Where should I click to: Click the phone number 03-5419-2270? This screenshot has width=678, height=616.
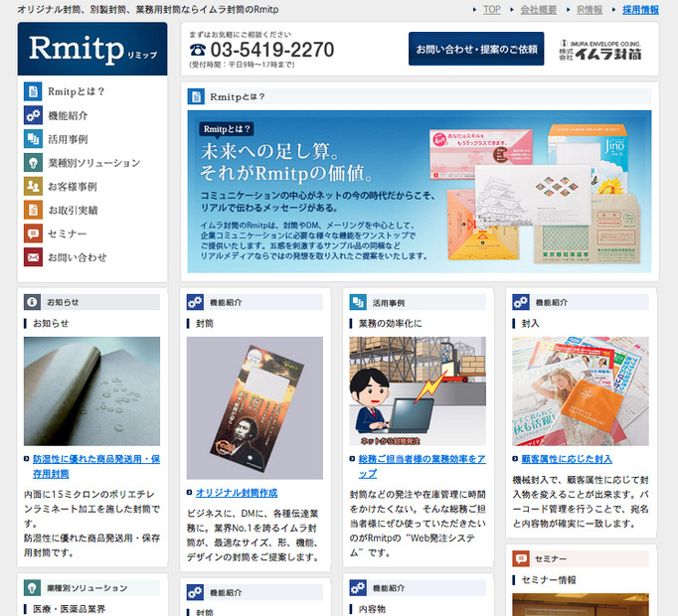point(272,50)
